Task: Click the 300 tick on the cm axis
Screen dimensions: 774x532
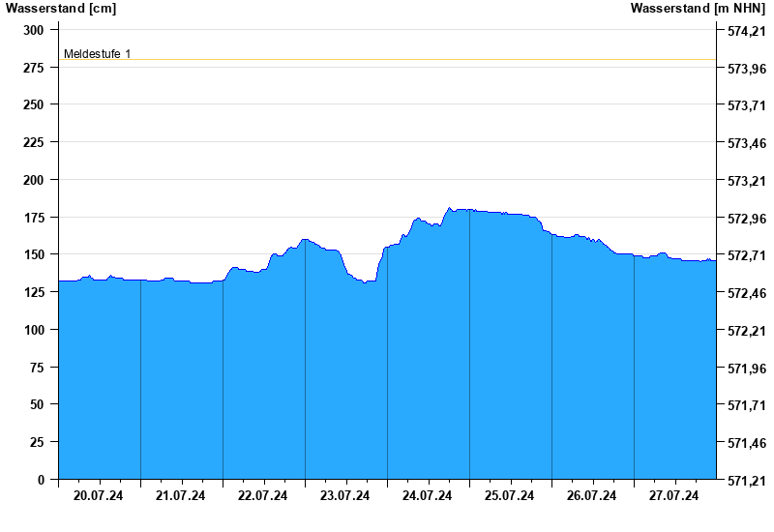Action: click(x=34, y=30)
